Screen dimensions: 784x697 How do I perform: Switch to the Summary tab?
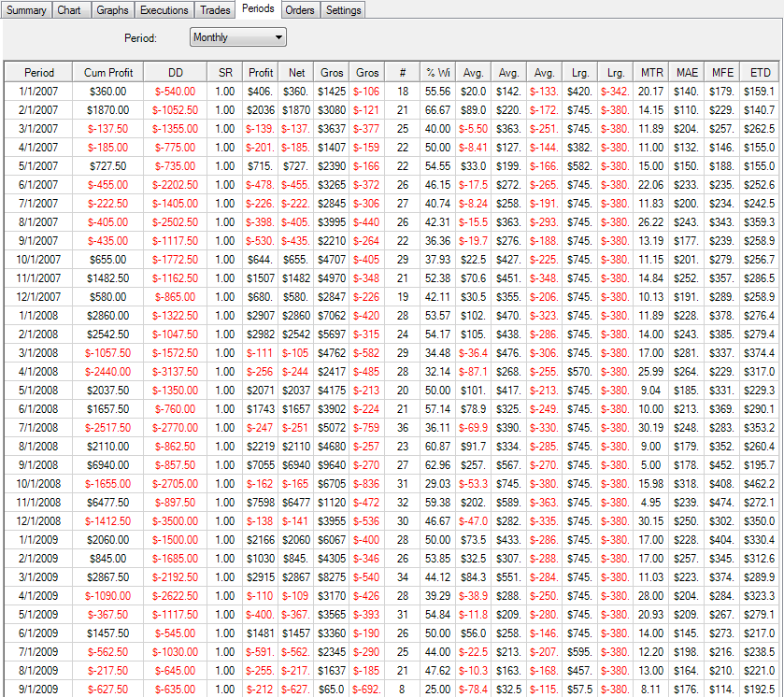click(x=26, y=10)
